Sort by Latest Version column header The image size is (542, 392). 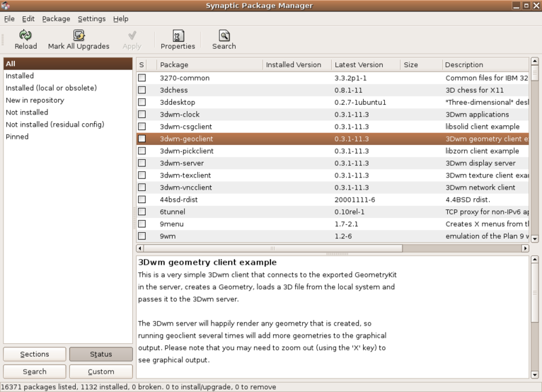(366, 64)
